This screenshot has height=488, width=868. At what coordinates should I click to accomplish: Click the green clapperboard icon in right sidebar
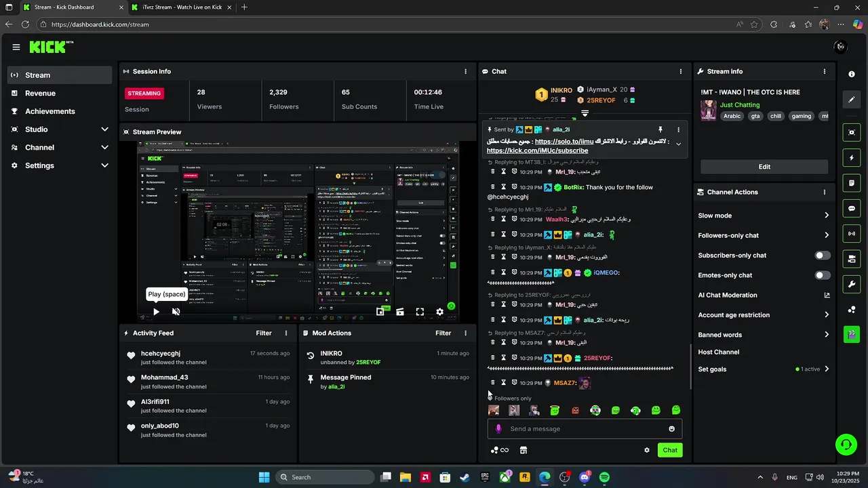[x=852, y=334]
